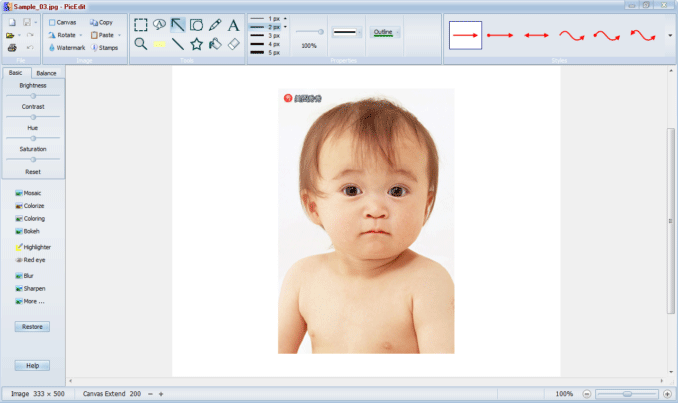678x403 pixels.
Task: Select the yellow highlighter tool in Tools
Action: 159,44
